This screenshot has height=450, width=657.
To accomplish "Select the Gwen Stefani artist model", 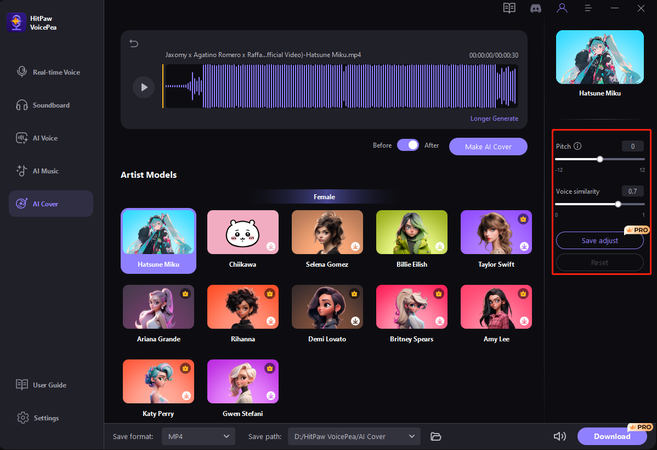I will point(243,388).
